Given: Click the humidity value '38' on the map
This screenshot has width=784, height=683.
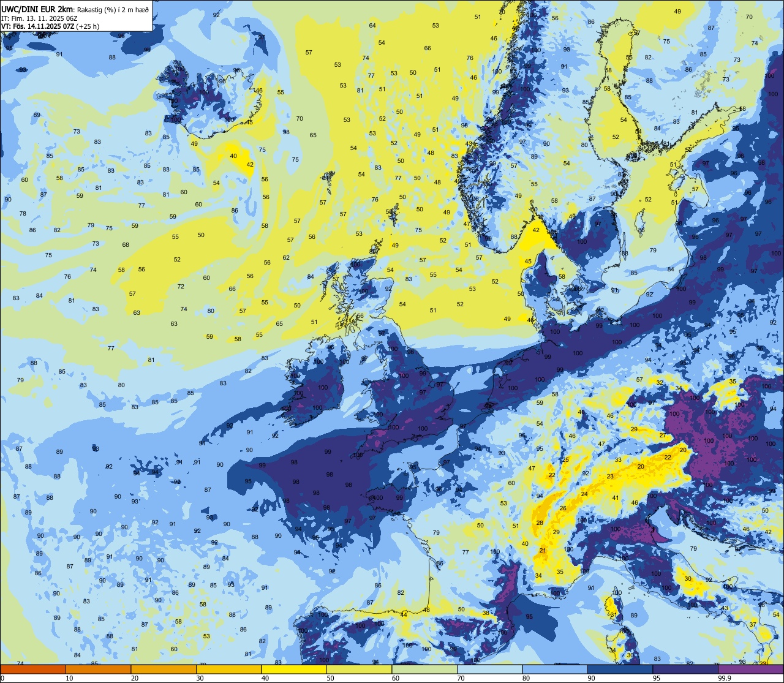Looking at the screenshot, I should pos(486,613).
